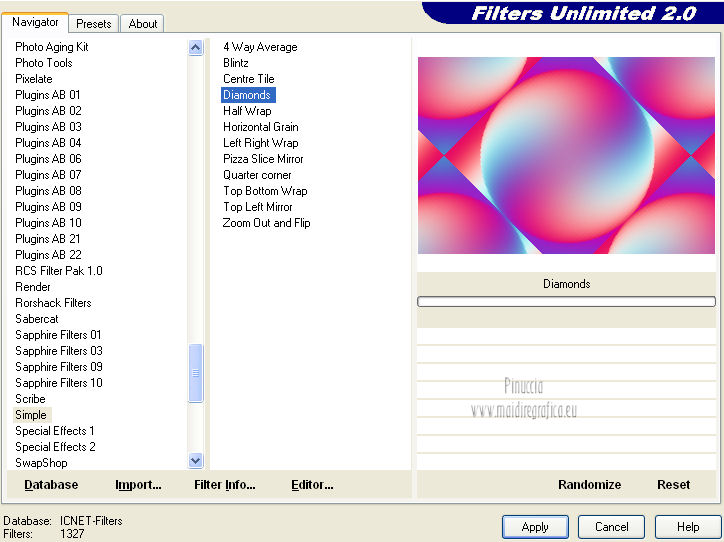Screen dimensions: 724x542
Task: Select Plugins AB 09 category
Action: pos(48,207)
